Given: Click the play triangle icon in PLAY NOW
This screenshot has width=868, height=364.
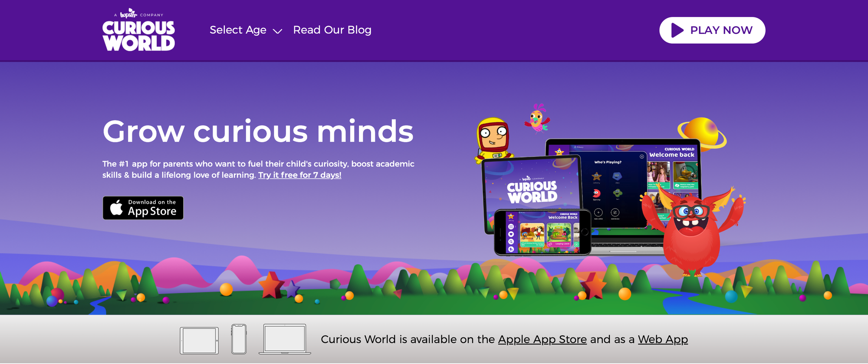Looking at the screenshot, I should point(677,30).
